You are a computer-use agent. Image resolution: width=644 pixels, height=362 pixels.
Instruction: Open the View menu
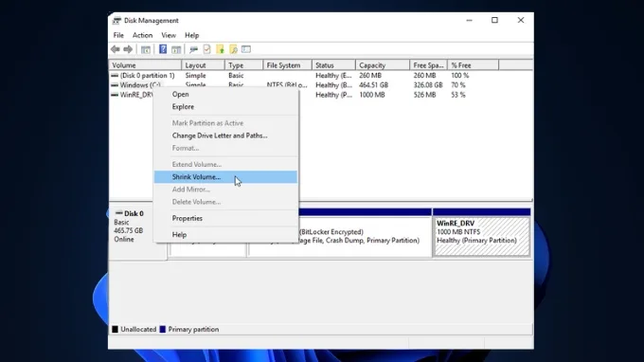169,35
